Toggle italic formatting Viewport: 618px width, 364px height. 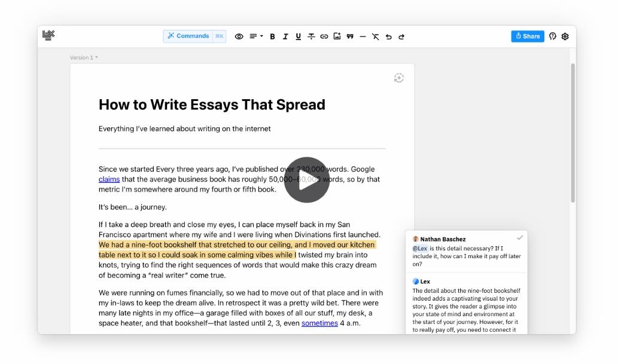[285, 36]
